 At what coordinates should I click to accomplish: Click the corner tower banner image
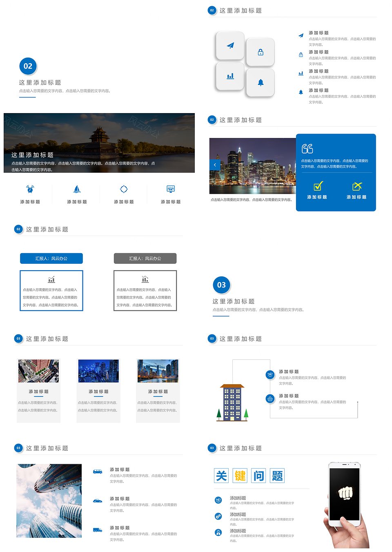click(x=99, y=143)
